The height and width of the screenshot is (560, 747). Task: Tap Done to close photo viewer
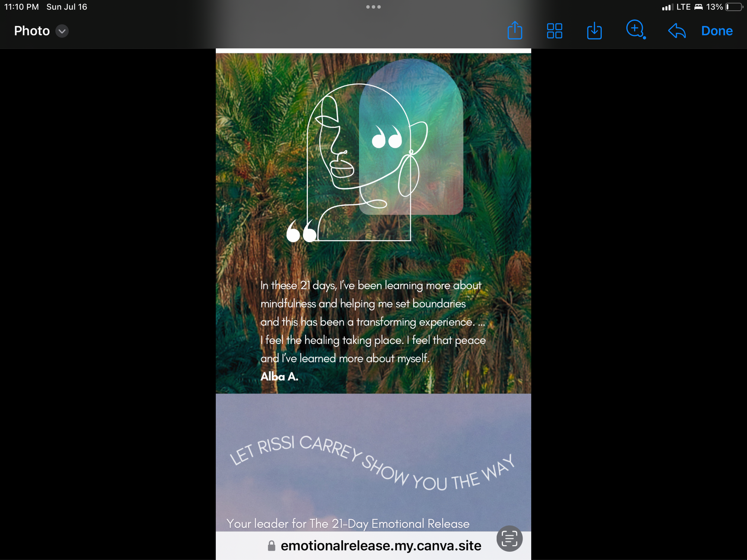(717, 31)
